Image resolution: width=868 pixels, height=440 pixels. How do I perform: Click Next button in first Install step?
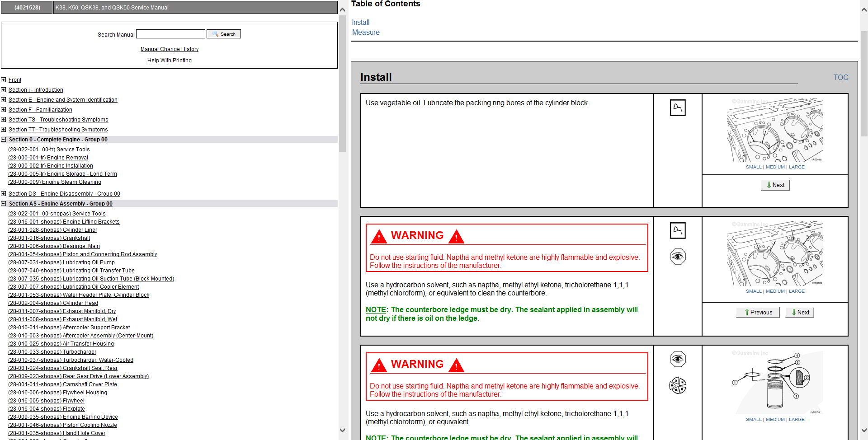775,185
